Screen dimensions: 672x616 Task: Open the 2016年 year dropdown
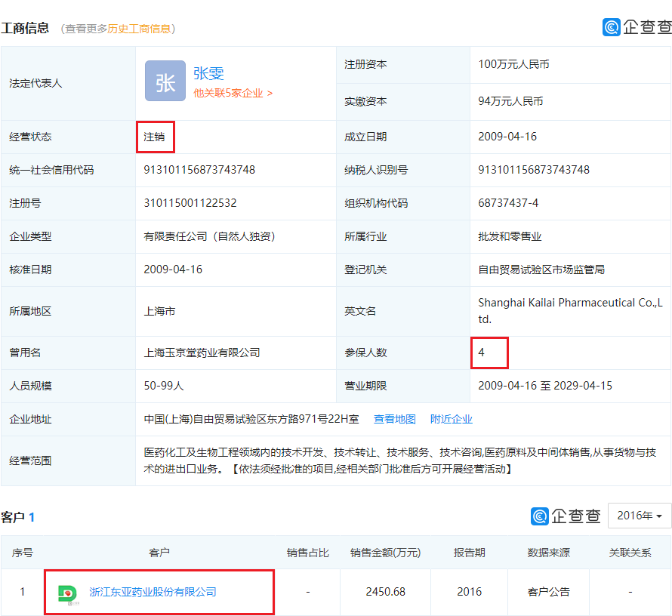[x=639, y=516]
